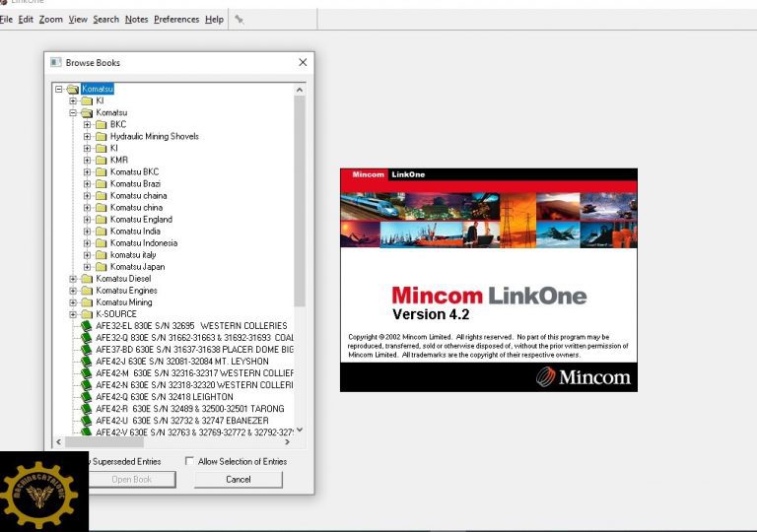
Task: Collapse the root Komatsu node
Action: (x=58, y=89)
